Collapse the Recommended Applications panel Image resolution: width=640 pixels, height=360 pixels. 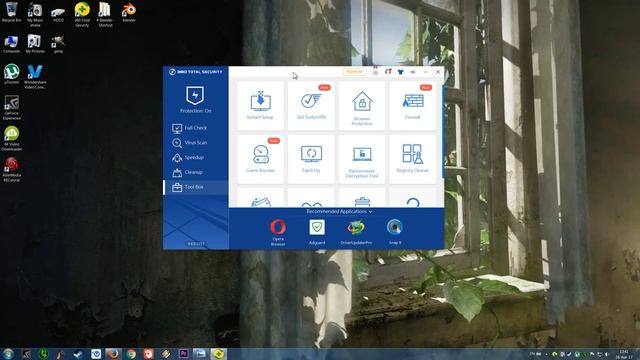(339, 211)
